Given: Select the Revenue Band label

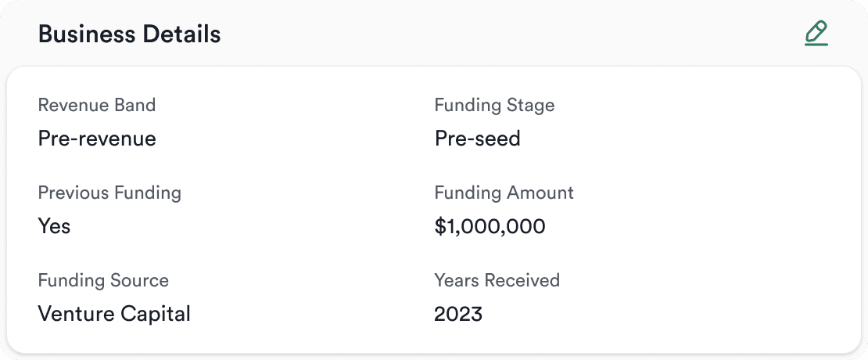Looking at the screenshot, I should pos(97,105).
